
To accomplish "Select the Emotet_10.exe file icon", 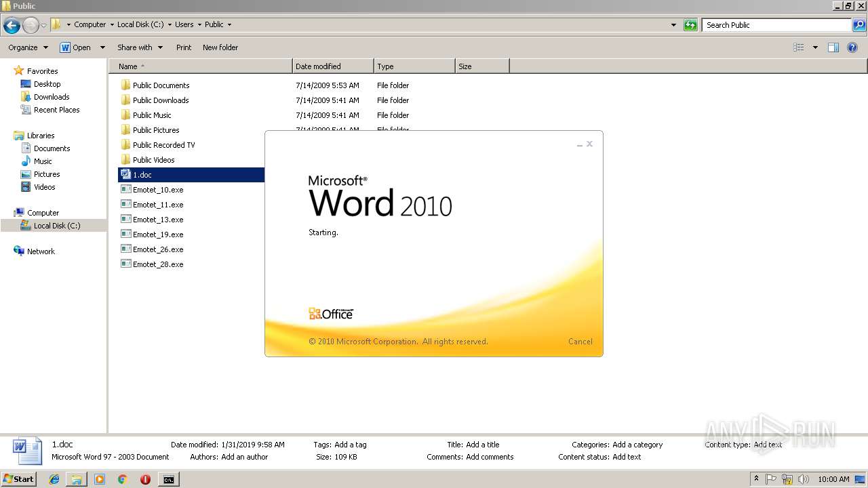I will pyautogui.click(x=125, y=190).
